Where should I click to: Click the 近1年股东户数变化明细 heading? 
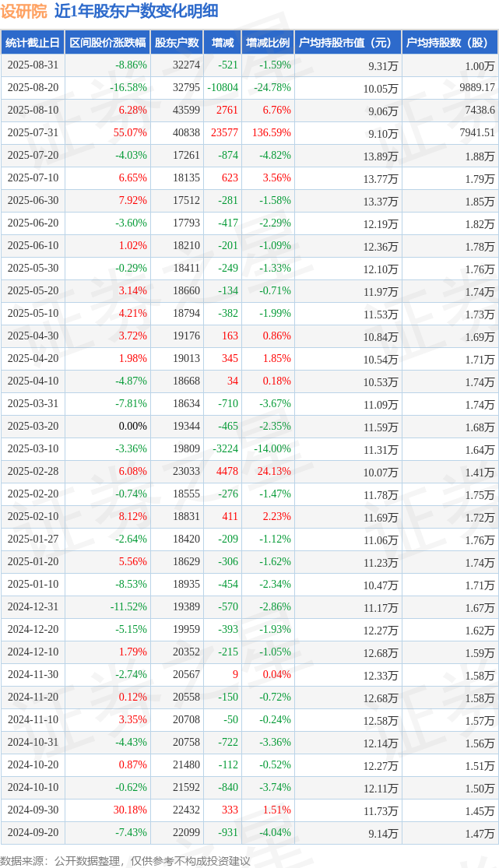click(x=136, y=11)
